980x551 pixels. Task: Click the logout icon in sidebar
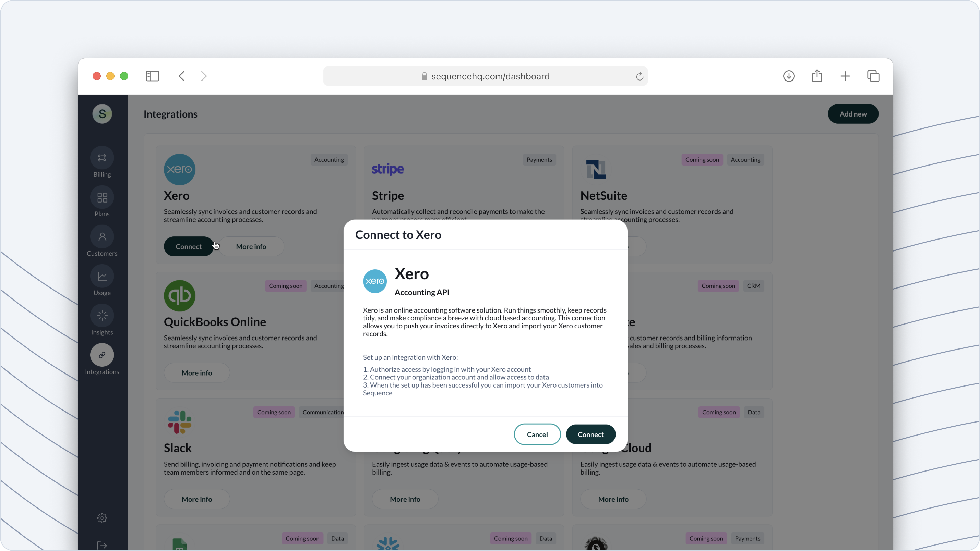click(102, 545)
